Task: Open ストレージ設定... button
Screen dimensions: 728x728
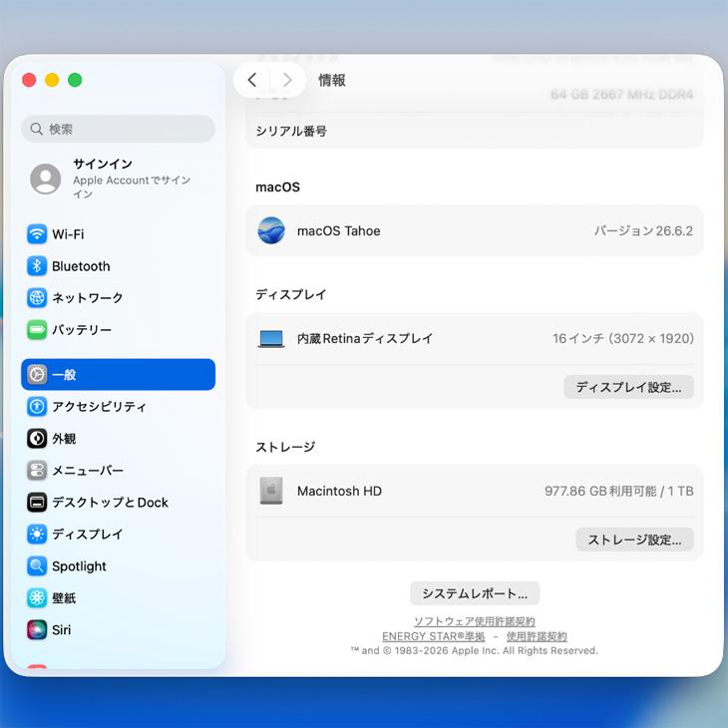Action: [x=634, y=540]
